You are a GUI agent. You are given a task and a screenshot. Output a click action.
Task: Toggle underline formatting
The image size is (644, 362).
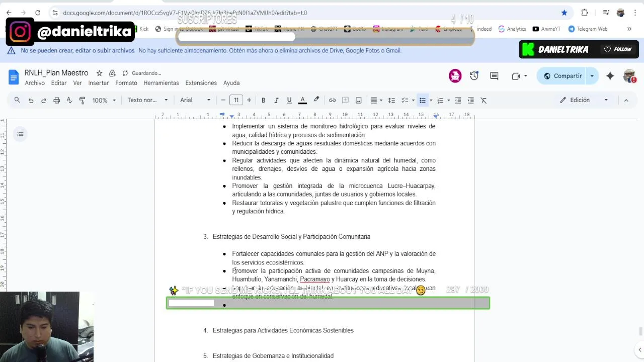point(289,100)
